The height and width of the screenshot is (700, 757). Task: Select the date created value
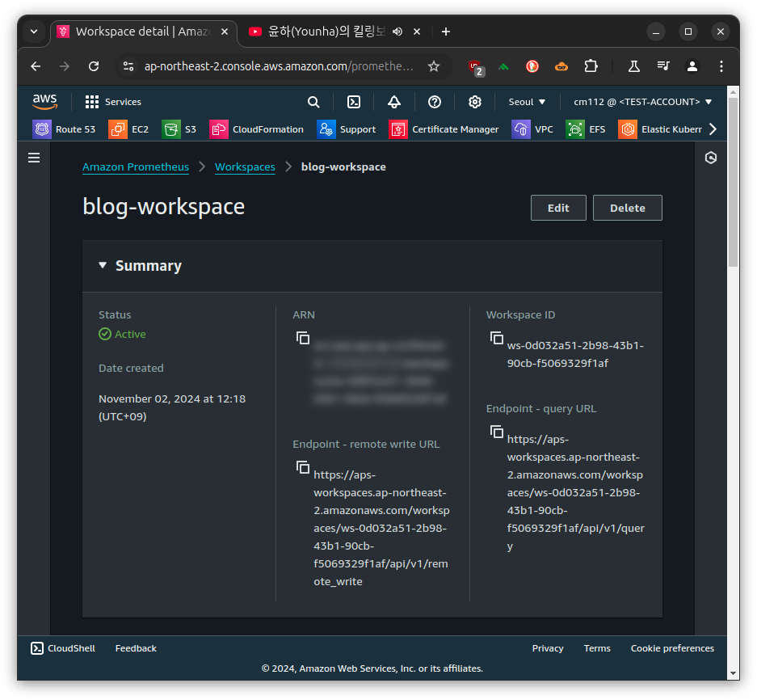[x=172, y=407]
